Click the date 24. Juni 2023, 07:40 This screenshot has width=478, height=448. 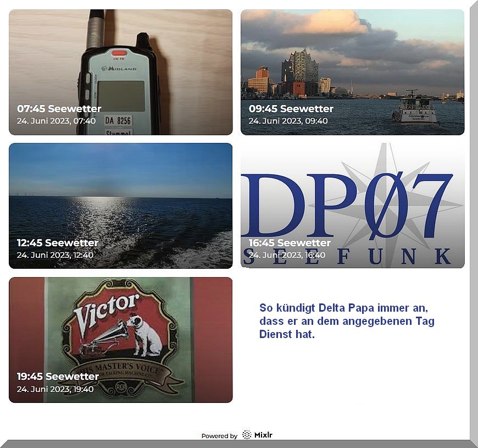point(56,121)
